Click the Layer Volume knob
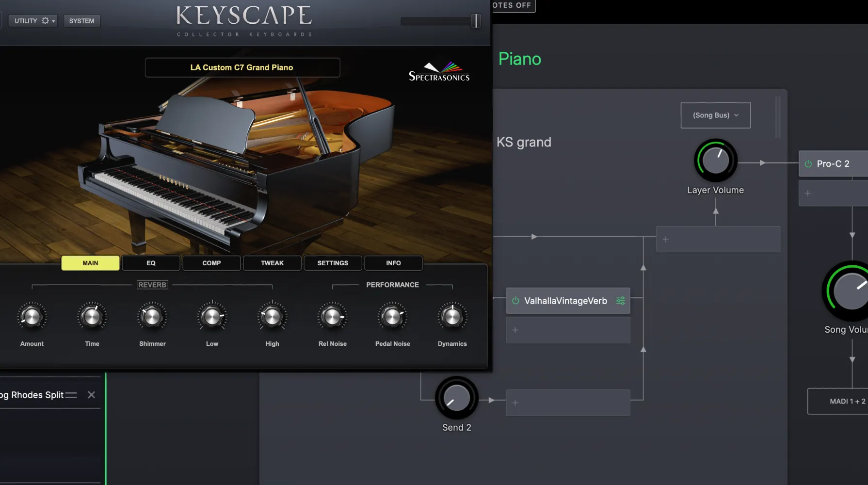The height and width of the screenshot is (485, 868). pos(716,161)
